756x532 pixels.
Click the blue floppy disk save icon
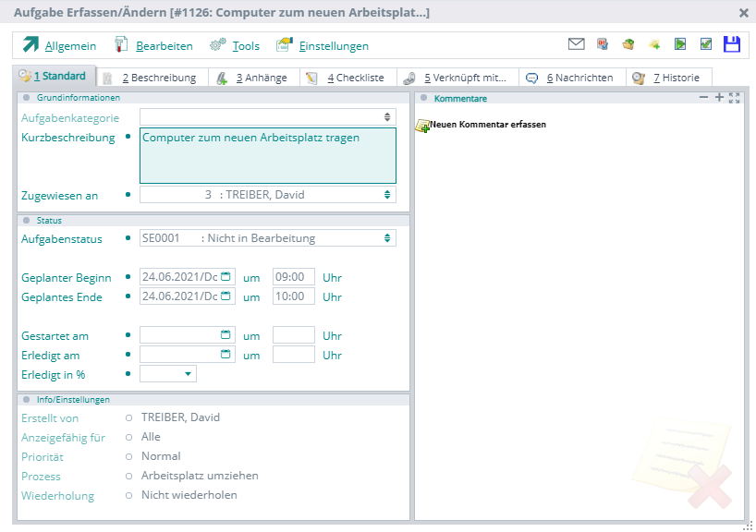point(732,44)
